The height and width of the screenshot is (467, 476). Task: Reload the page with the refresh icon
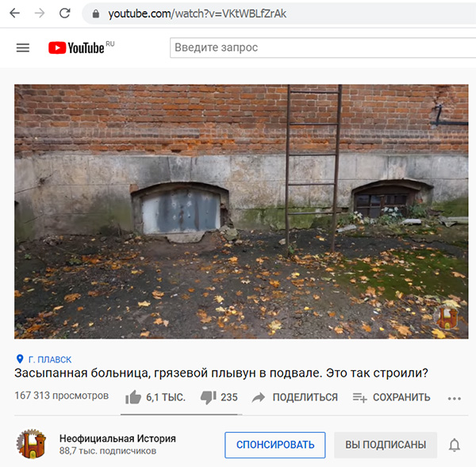tap(65, 13)
